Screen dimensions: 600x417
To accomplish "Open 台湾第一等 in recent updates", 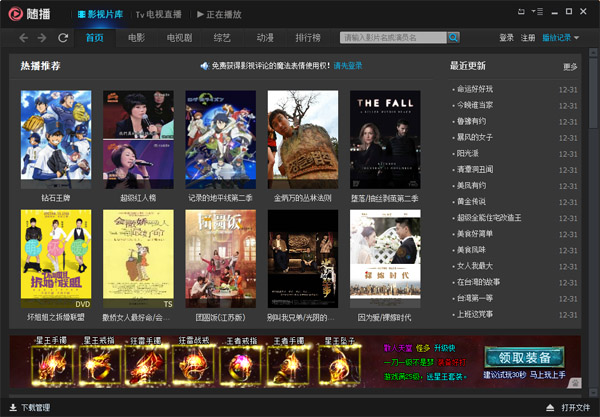I will pos(474,298).
